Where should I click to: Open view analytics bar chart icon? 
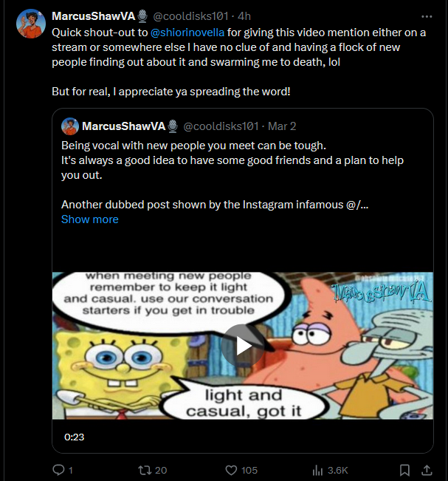click(318, 470)
